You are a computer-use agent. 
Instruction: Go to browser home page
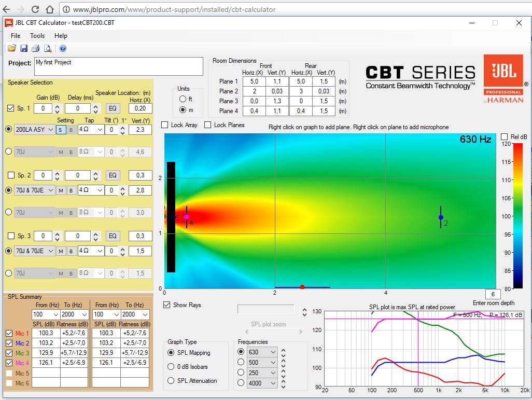[x=50, y=9]
